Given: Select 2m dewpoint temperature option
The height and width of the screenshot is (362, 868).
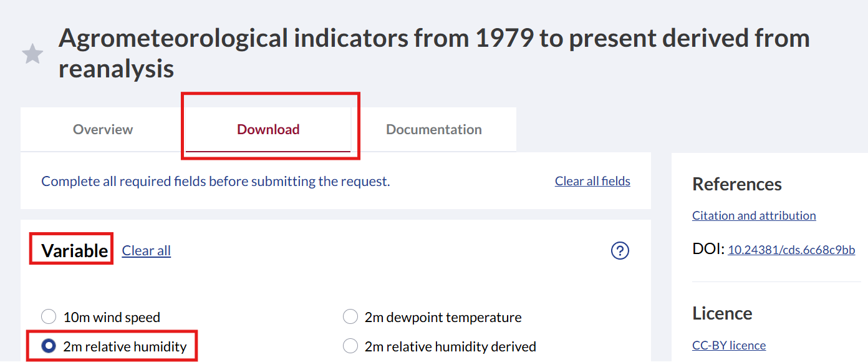Looking at the screenshot, I should 350,317.
